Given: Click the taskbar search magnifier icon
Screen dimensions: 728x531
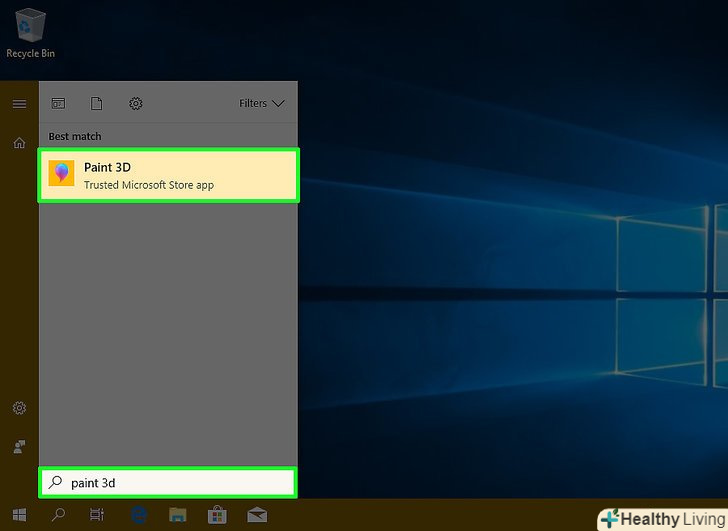Looking at the screenshot, I should (58, 515).
